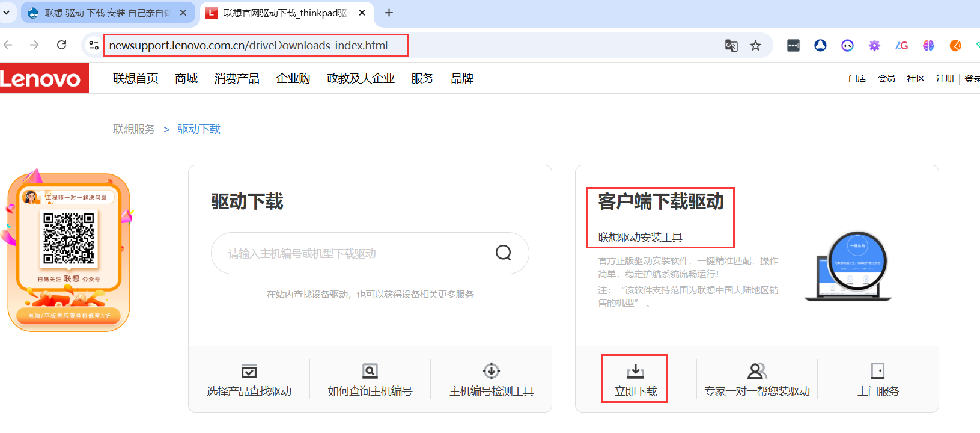Open 商城 navigation item

click(186, 78)
